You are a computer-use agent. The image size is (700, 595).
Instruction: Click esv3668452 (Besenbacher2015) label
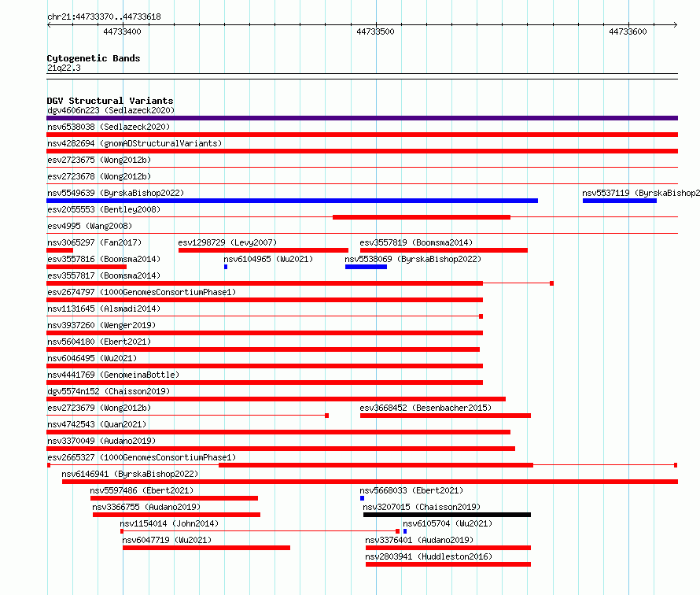point(426,408)
